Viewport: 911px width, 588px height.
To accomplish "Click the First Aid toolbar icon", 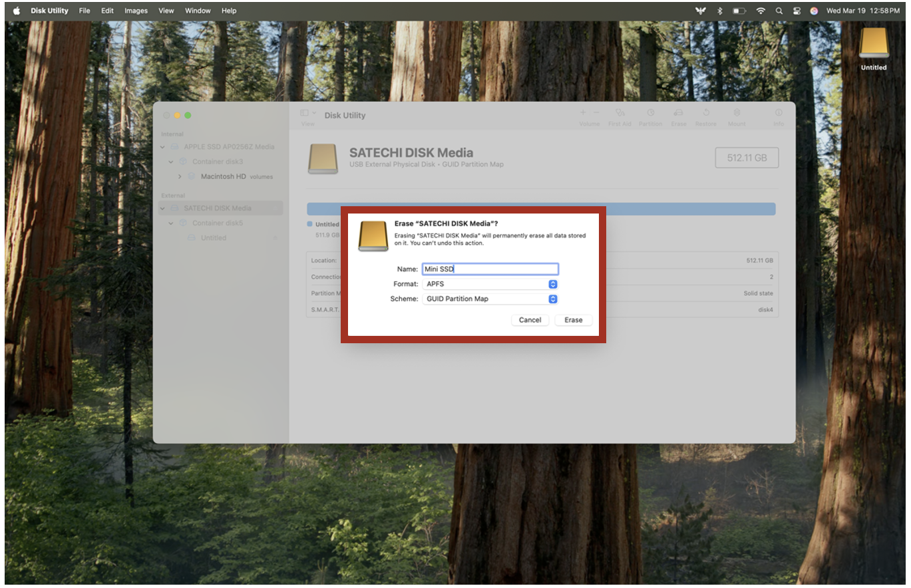I will 620,114.
